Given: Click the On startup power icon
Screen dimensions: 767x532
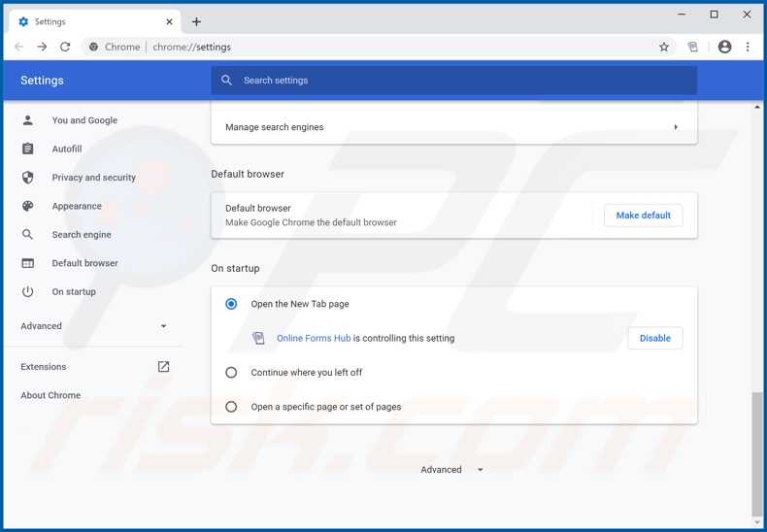Looking at the screenshot, I should (x=28, y=292).
